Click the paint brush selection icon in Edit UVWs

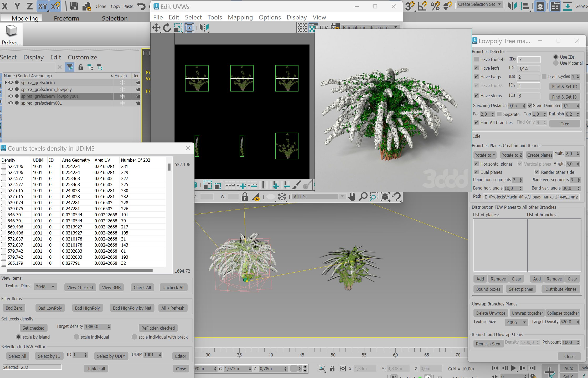pyautogui.click(x=296, y=185)
